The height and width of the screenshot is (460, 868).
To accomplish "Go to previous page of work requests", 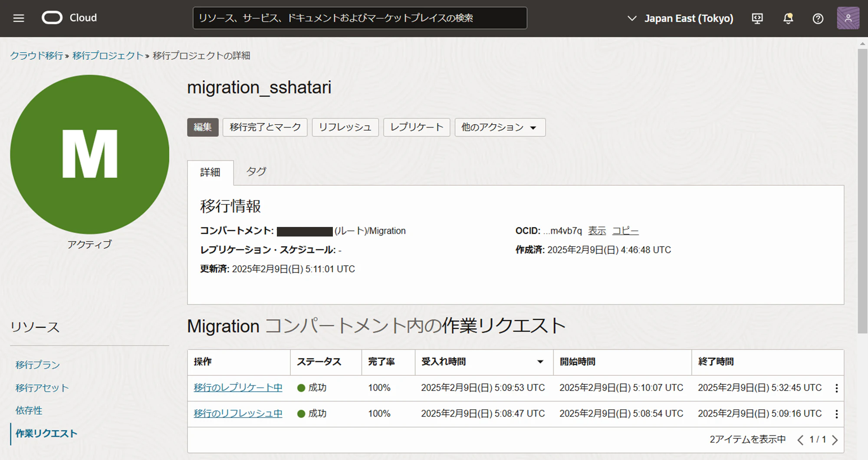I will pos(800,440).
